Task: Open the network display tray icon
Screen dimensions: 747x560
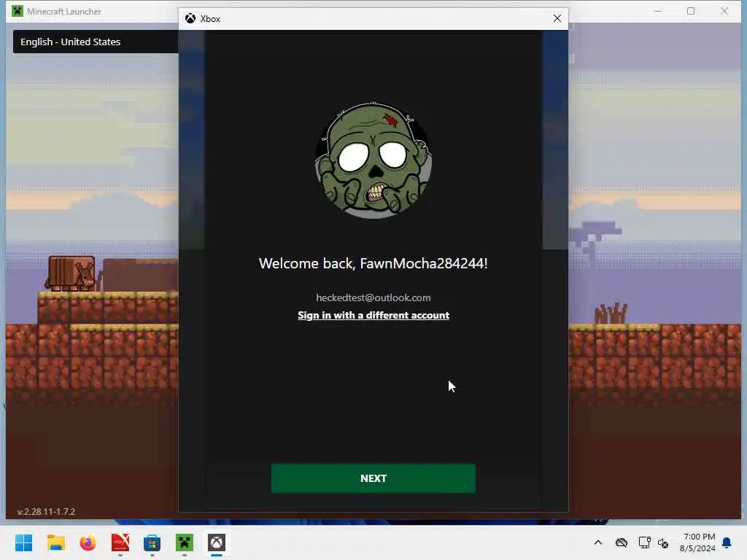Action: tap(645, 542)
